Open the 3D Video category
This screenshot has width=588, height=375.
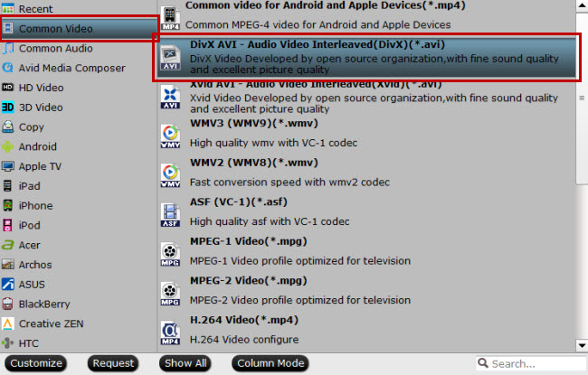pos(41,108)
